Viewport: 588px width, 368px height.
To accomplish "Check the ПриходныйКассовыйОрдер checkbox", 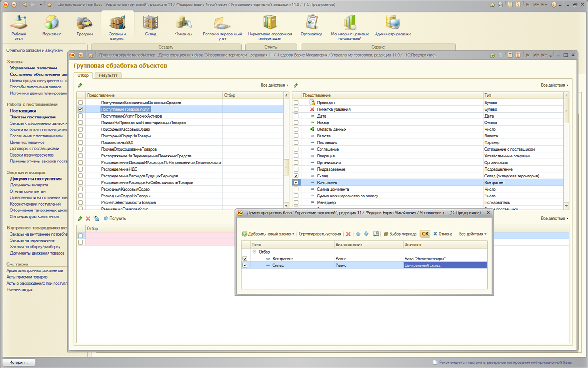I will [80, 129].
